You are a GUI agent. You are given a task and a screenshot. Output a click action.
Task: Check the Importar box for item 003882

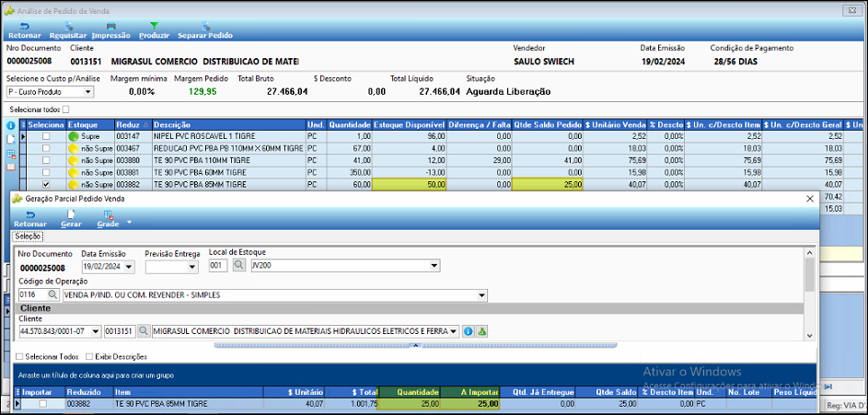click(42, 404)
